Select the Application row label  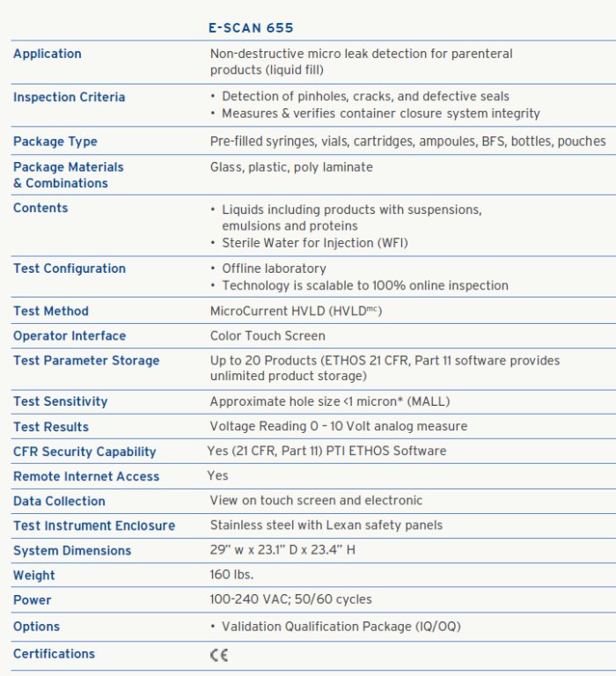[x=48, y=54]
